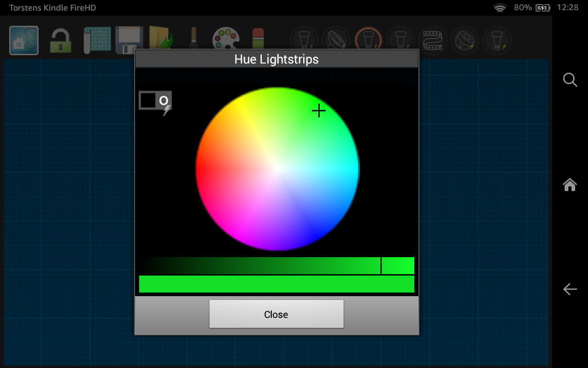The height and width of the screenshot is (368, 588).
Task: Pick a color on the color wheel
Action: 277,169
